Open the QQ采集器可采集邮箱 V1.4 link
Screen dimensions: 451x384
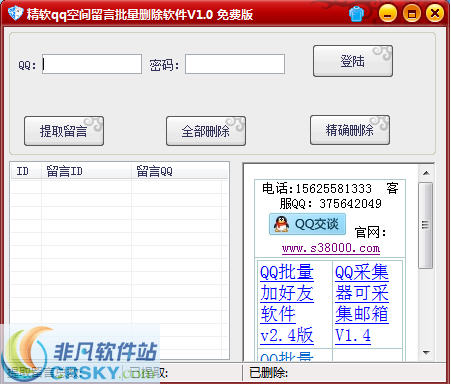tap(362, 304)
